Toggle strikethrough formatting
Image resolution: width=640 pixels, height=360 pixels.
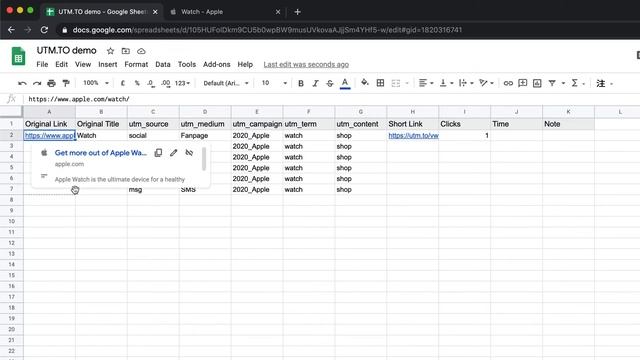pyautogui.click(x=330, y=83)
